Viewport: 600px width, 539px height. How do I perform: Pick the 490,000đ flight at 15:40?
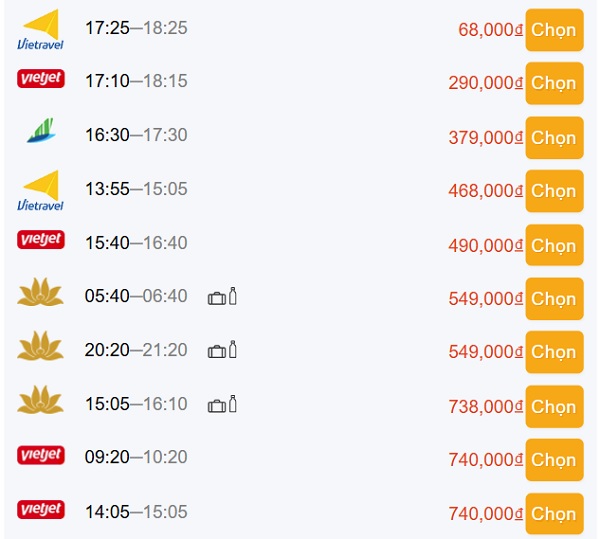click(554, 245)
